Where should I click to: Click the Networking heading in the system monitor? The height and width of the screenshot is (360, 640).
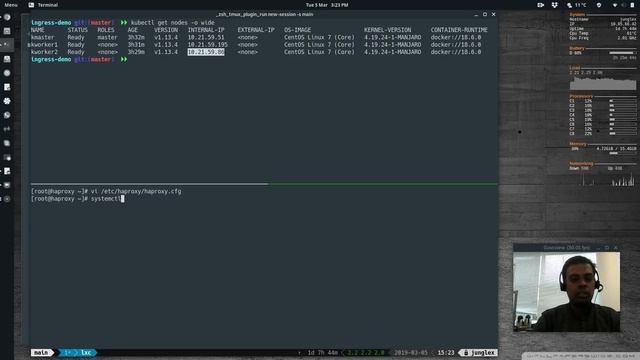581,164
